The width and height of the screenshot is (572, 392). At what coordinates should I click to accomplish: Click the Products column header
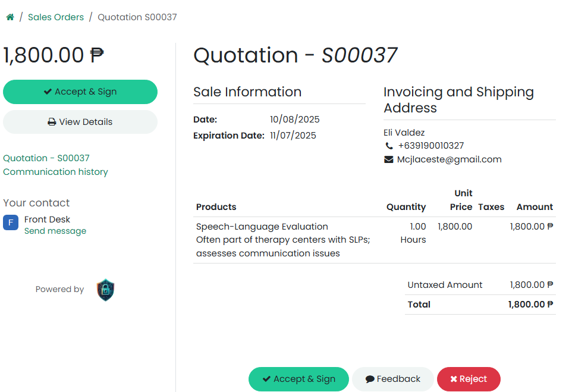[216, 207]
